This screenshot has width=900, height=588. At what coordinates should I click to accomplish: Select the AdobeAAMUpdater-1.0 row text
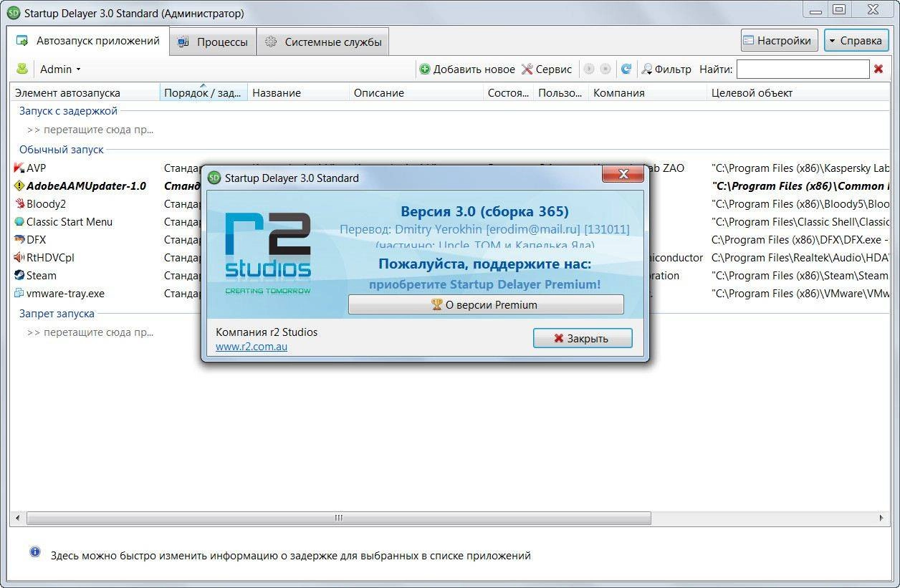coord(86,186)
